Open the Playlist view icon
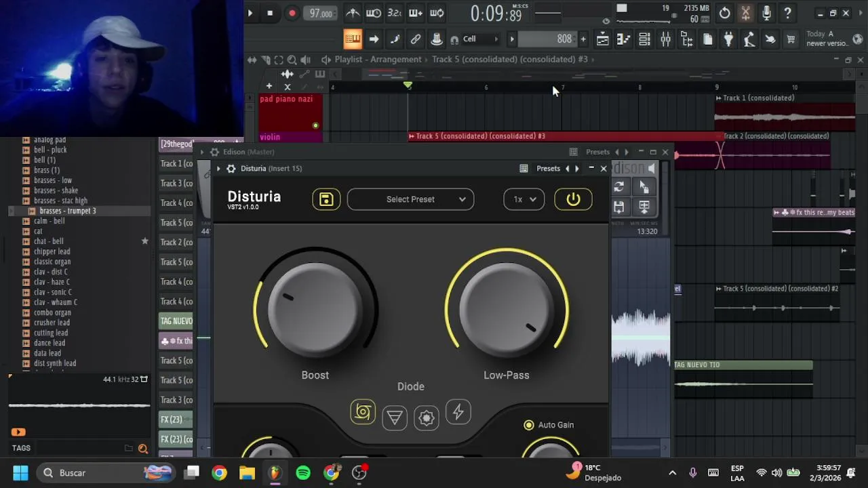Viewport: 868px width, 488px height. (x=602, y=39)
